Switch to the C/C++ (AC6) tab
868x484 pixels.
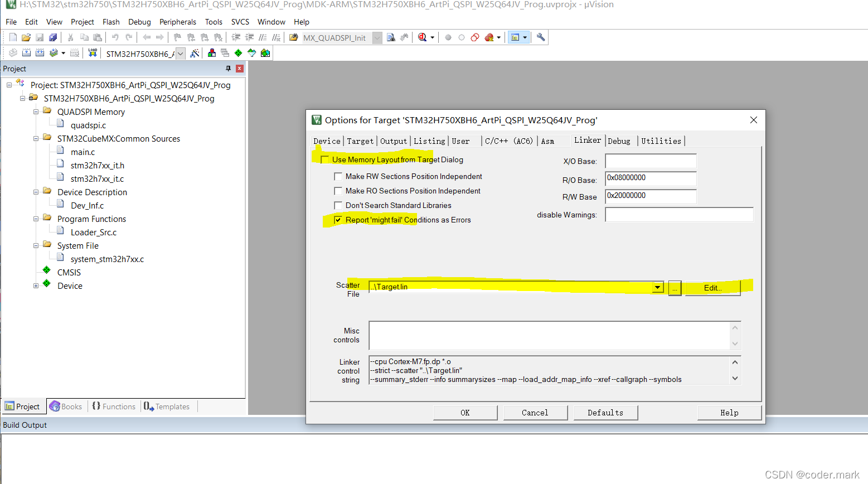pos(509,141)
